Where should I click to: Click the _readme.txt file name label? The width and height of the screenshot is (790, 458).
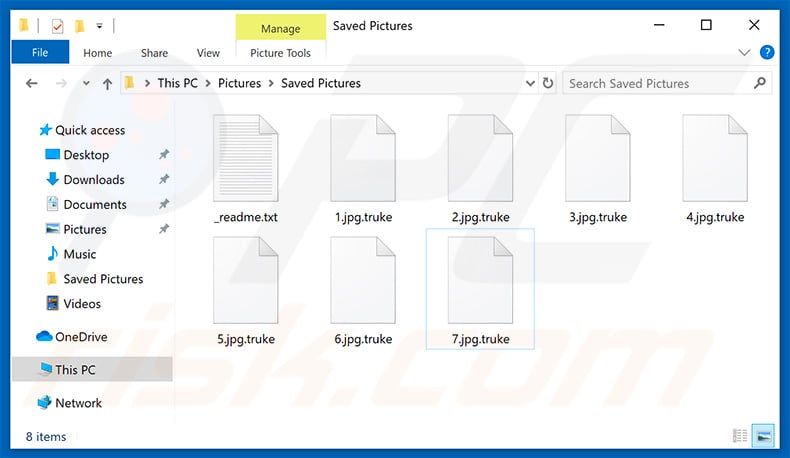click(245, 217)
